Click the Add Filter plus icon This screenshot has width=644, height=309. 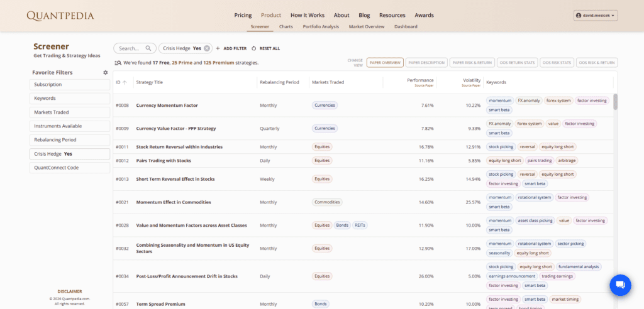click(218, 48)
